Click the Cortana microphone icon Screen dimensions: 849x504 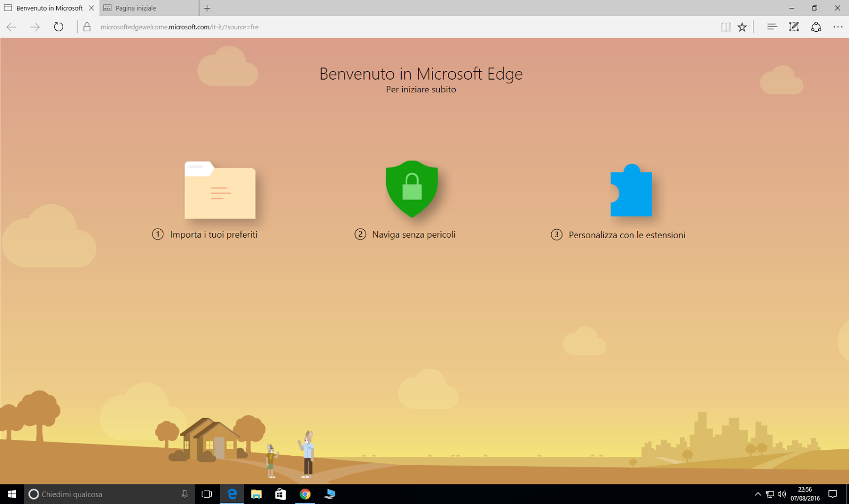(185, 494)
